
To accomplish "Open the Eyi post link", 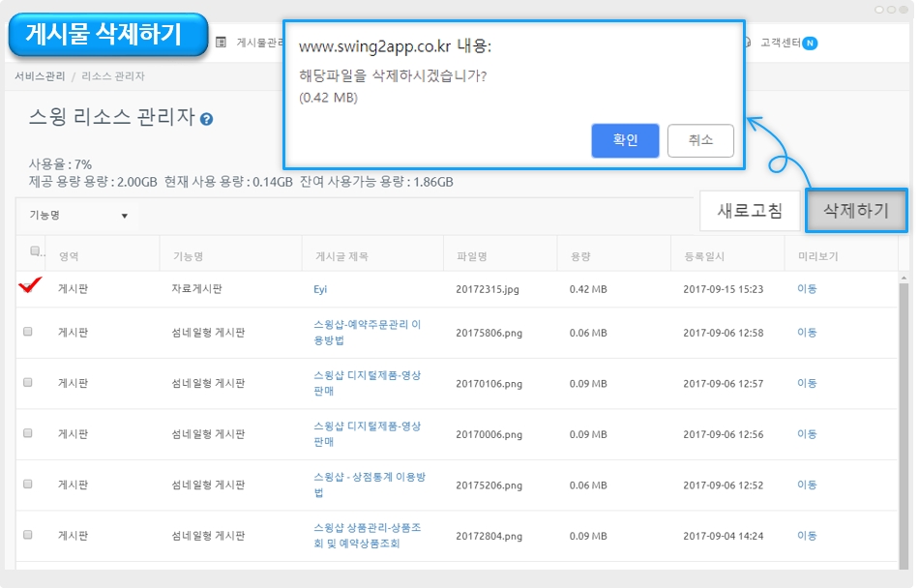I will 320,289.
